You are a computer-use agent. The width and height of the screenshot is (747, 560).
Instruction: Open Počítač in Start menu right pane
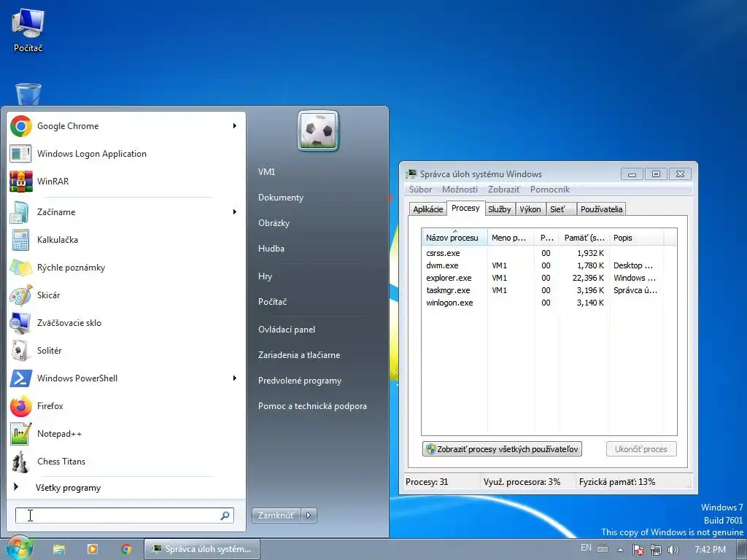273,302
